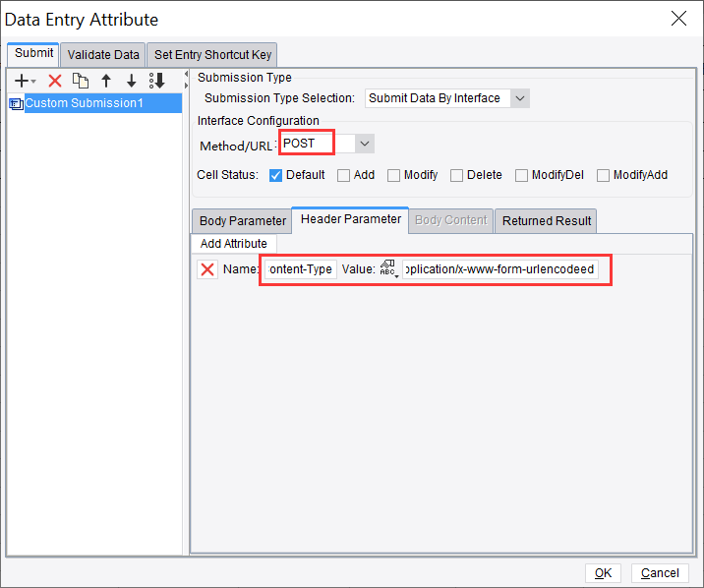
Task: Move submission up with the up arrow
Action: 106,81
